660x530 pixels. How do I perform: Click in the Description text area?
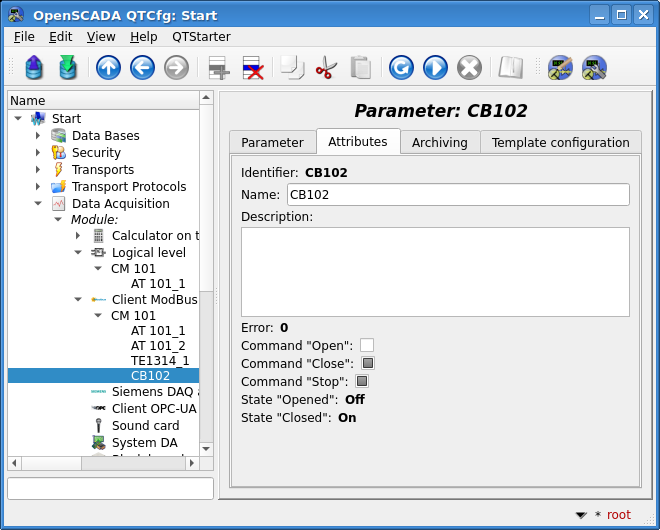coord(435,272)
